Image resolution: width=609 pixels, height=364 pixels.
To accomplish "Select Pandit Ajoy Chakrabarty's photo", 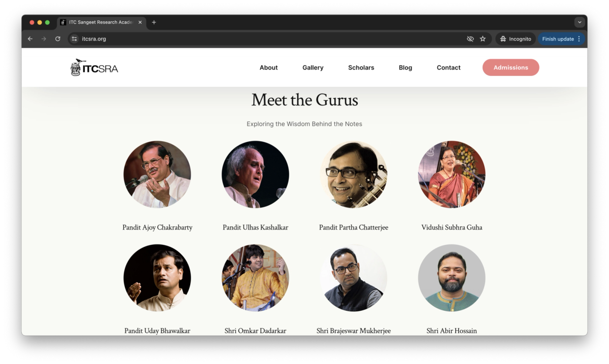I will [x=157, y=174].
